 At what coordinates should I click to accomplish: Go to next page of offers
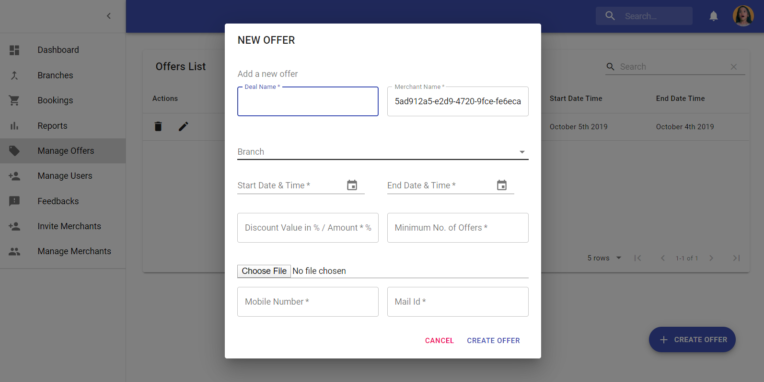click(711, 258)
